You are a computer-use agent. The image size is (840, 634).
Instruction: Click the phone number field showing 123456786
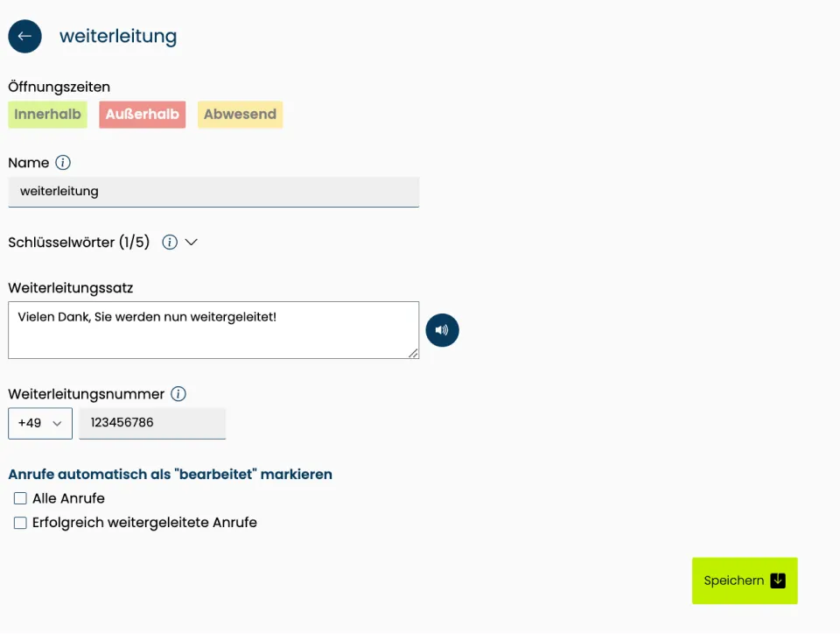pos(152,423)
